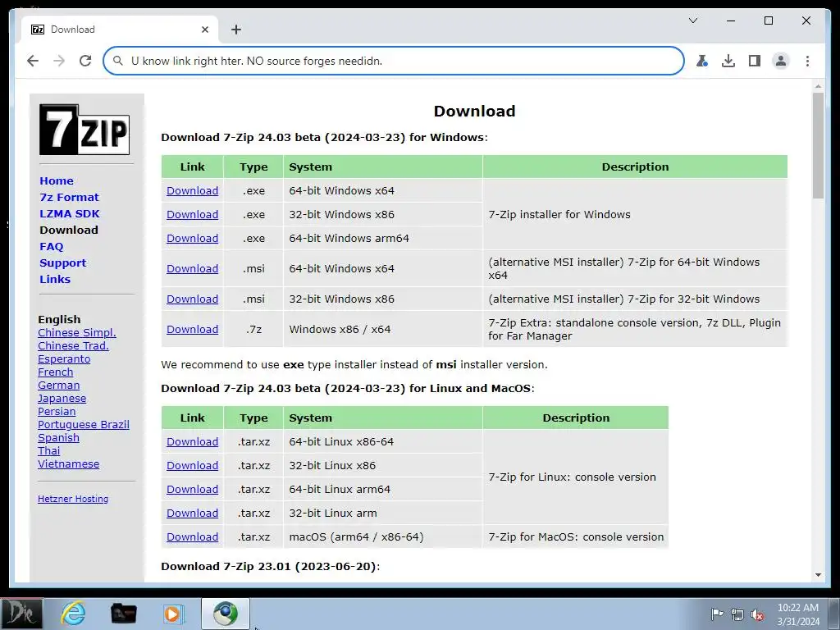Switch language to Thai
Image resolution: width=840 pixels, height=630 pixels.
click(48, 451)
